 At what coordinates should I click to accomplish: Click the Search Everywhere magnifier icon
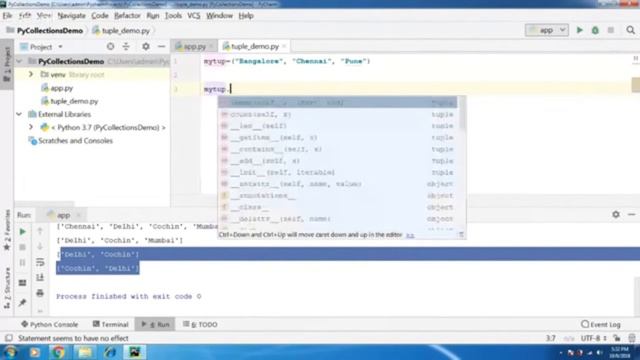click(630, 30)
